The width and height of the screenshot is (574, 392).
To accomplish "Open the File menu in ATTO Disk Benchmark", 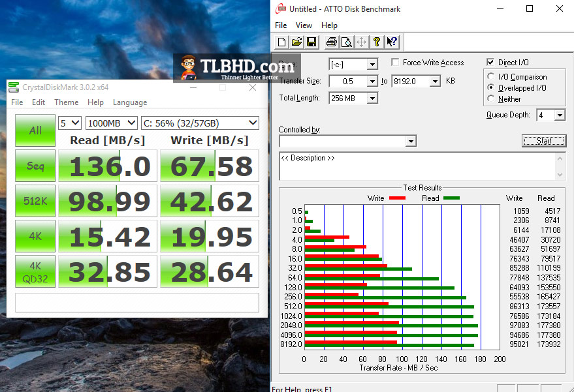I will 281,25.
